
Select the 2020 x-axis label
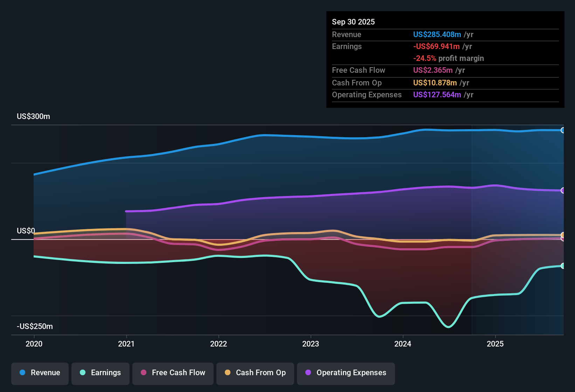pyautogui.click(x=34, y=344)
